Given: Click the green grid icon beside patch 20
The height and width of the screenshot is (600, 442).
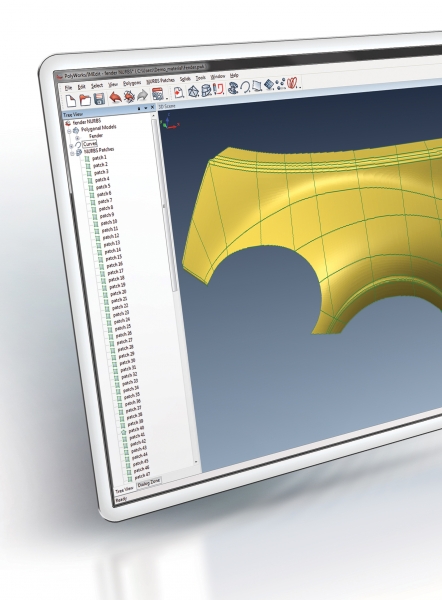Looking at the screenshot, I should [x=105, y=295].
